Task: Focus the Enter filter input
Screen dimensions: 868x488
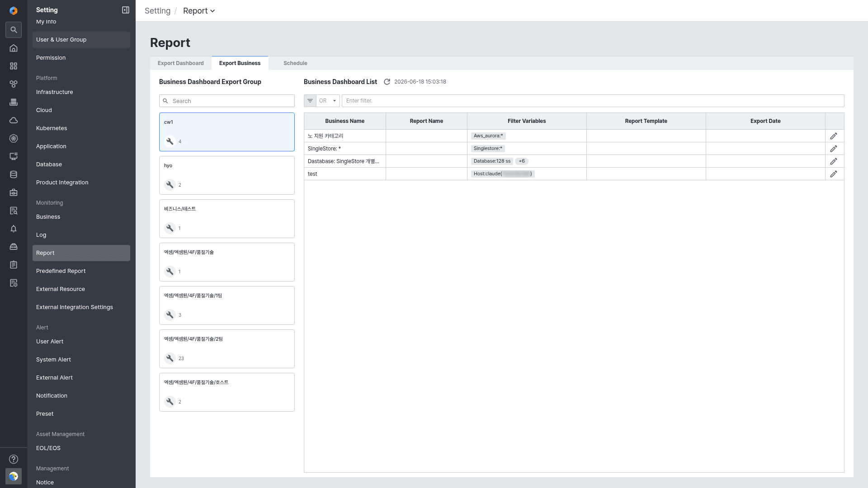Action: [x=593, y=101]
